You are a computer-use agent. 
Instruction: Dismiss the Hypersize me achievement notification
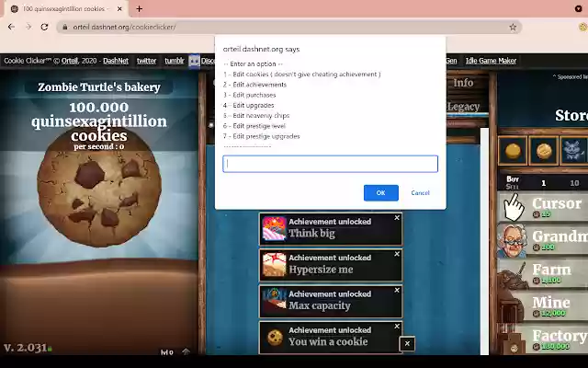(x=397, y=254)
